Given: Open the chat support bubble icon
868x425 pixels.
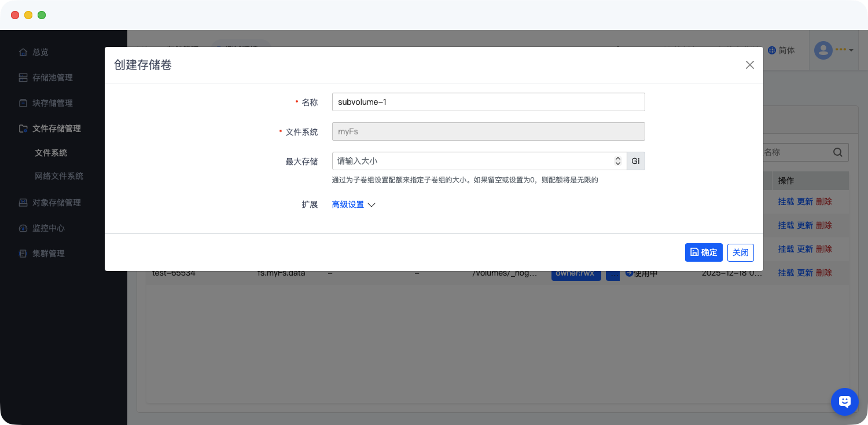Looking at the screenshot, I should coord(844,401).
